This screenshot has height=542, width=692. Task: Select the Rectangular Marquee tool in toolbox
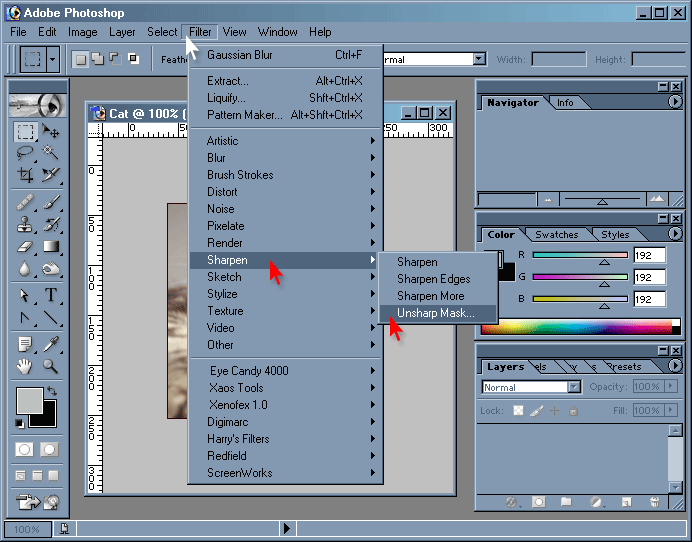[25, 132]
